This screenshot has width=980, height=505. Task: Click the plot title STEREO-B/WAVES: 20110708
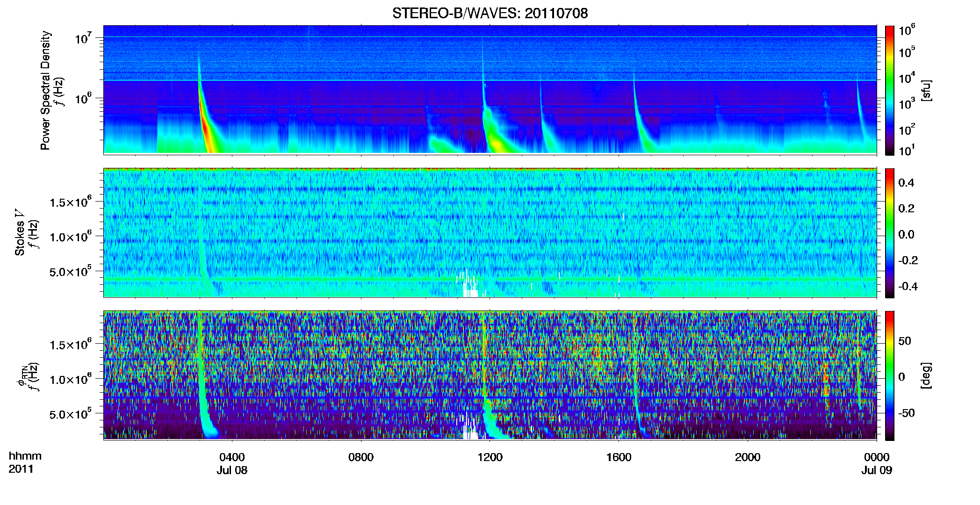tap(490, 13)
